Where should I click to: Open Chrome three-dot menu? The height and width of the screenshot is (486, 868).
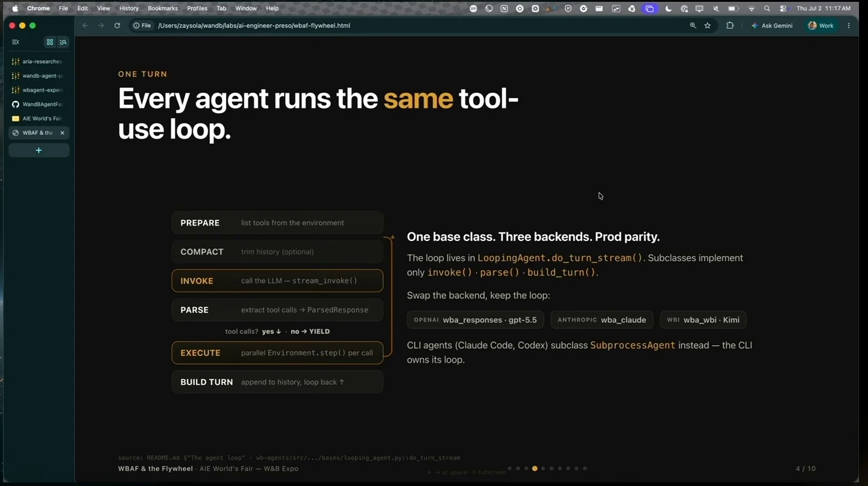[849, 25]
